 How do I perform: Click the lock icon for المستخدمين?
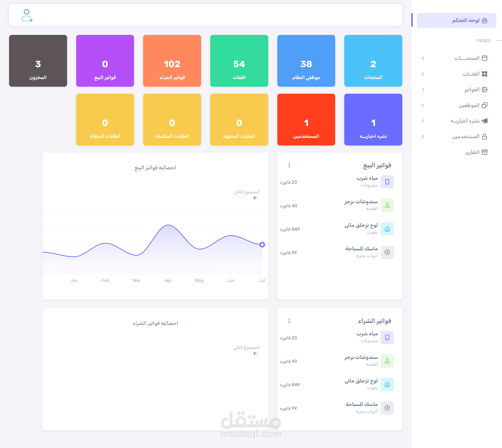[484, 137]
